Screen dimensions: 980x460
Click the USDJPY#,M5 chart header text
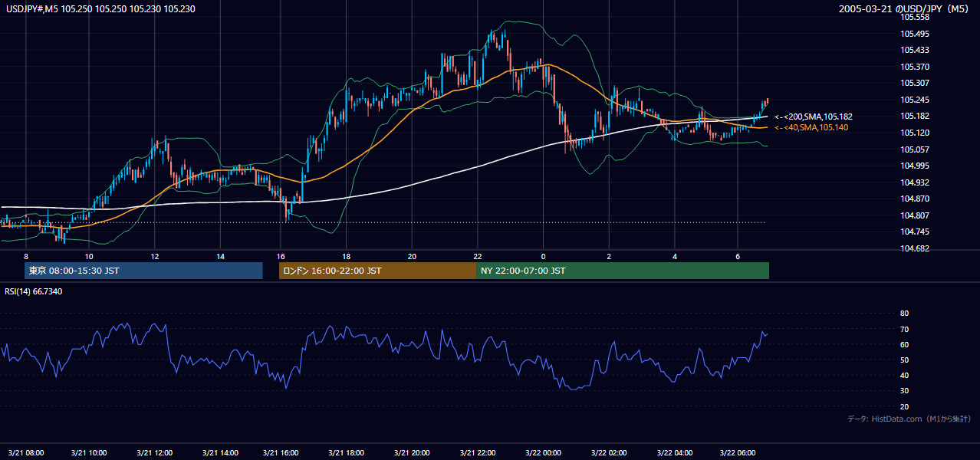[99, 8]
